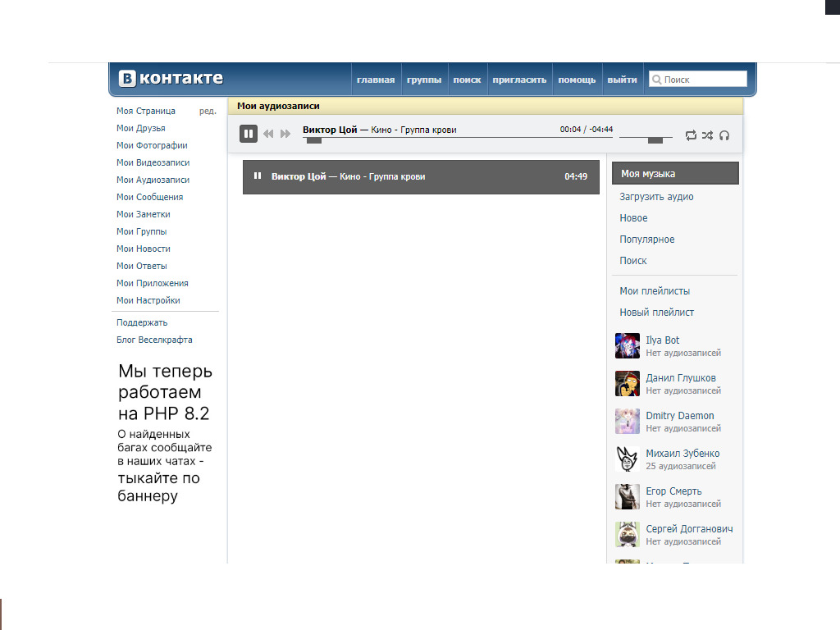Skip to the next track

coord(285,134)
